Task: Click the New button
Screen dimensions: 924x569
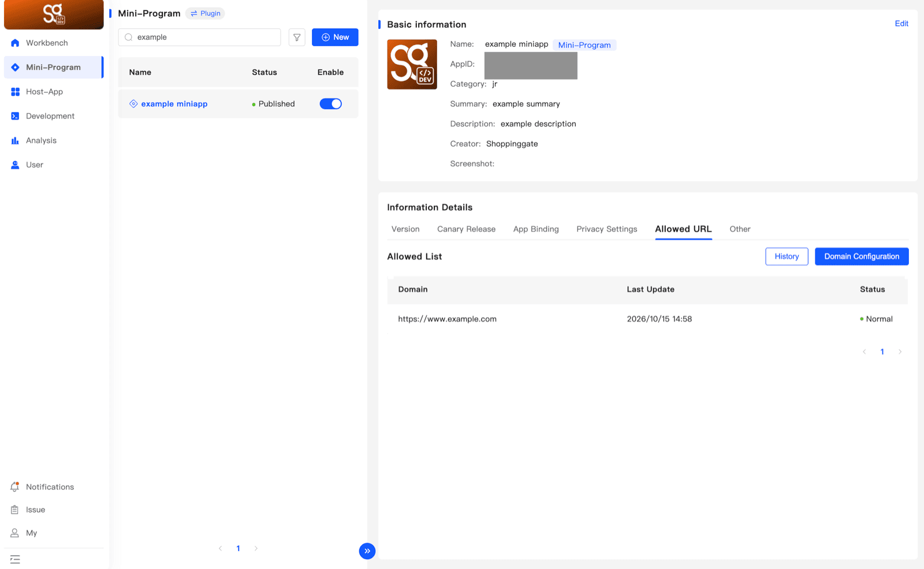Action: pos(335,38)
